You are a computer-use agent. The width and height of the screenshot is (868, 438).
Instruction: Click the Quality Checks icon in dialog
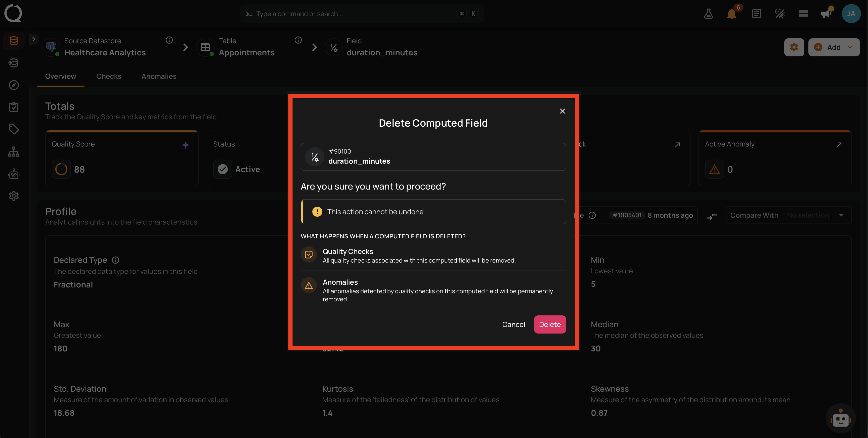pyautogui.click(x=308, y=254)
